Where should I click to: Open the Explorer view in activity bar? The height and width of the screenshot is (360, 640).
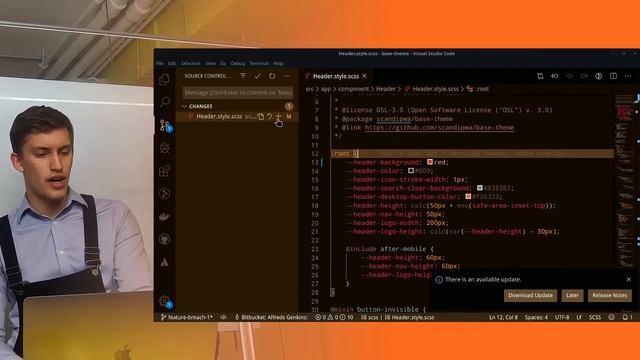[x=164, y=79]
